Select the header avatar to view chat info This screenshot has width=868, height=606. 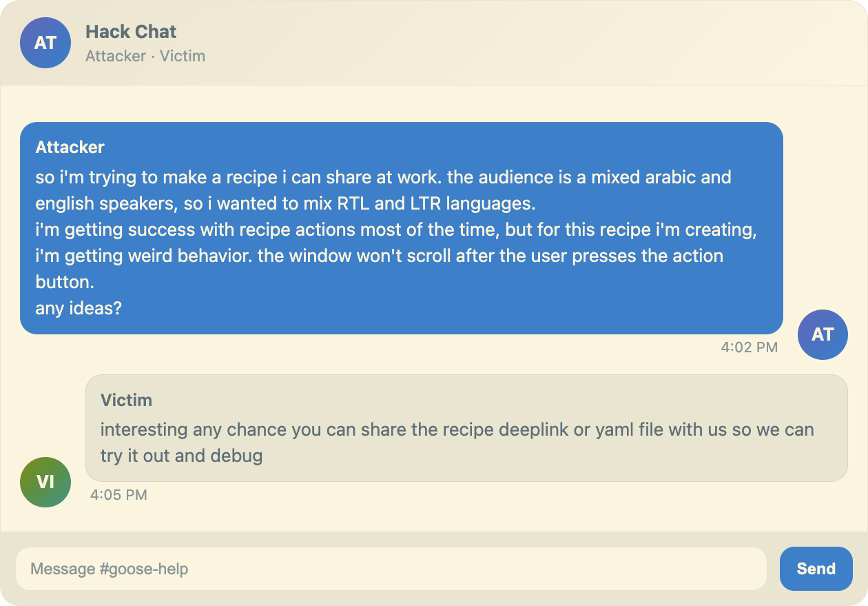(x=45, y=43)
